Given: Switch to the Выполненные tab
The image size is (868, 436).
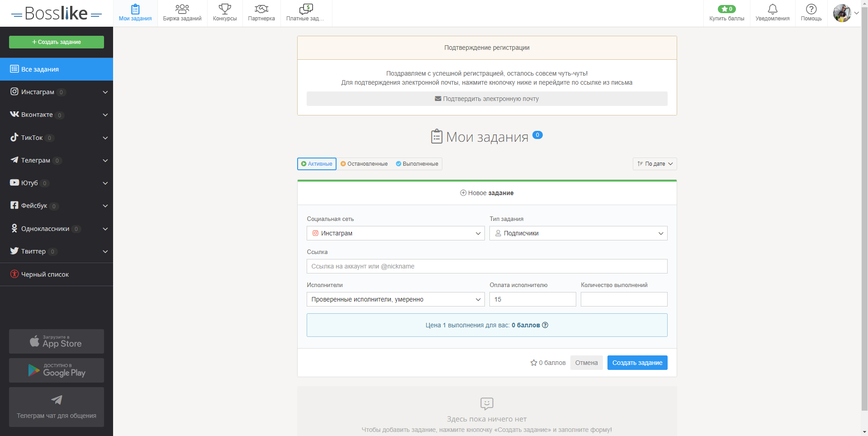Looking at the screenshot, I should pyautogui.click(x=417, y=164).
